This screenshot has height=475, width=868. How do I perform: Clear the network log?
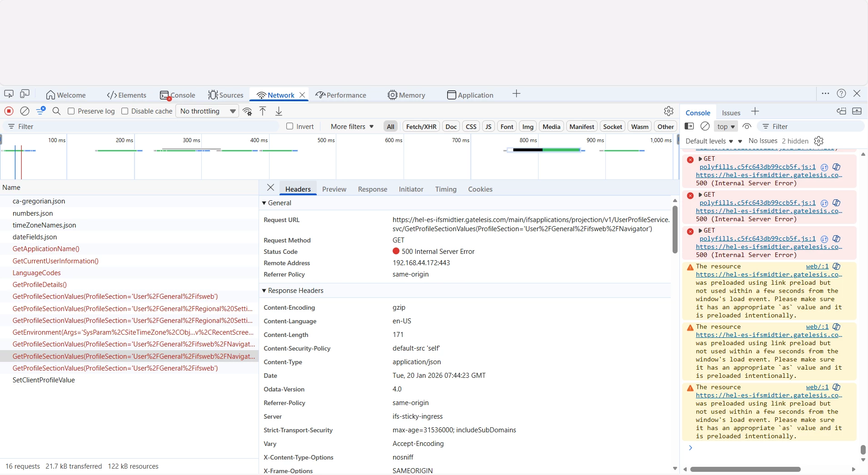click(25, 111)
